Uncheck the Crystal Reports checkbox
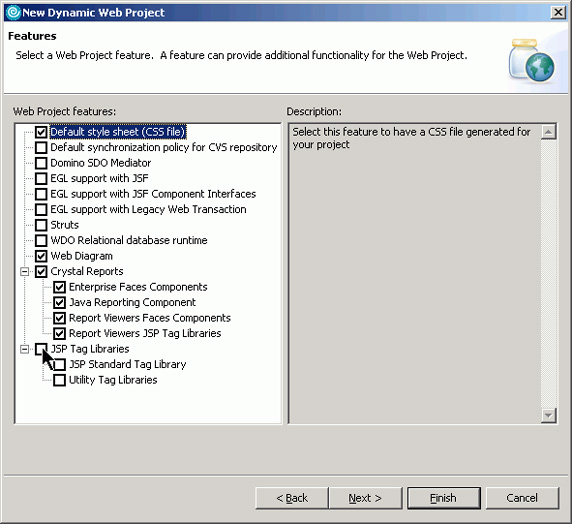572x524 pixels. [x=41, y=271]
